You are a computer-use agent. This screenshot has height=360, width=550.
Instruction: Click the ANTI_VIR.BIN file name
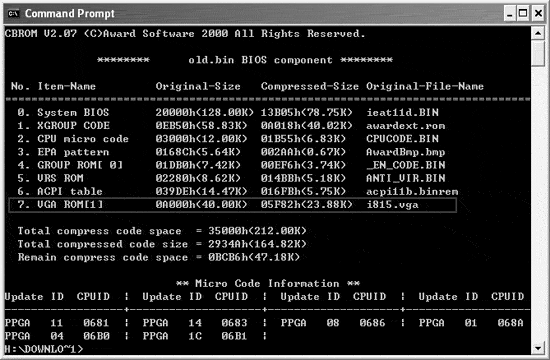point(405,178)
